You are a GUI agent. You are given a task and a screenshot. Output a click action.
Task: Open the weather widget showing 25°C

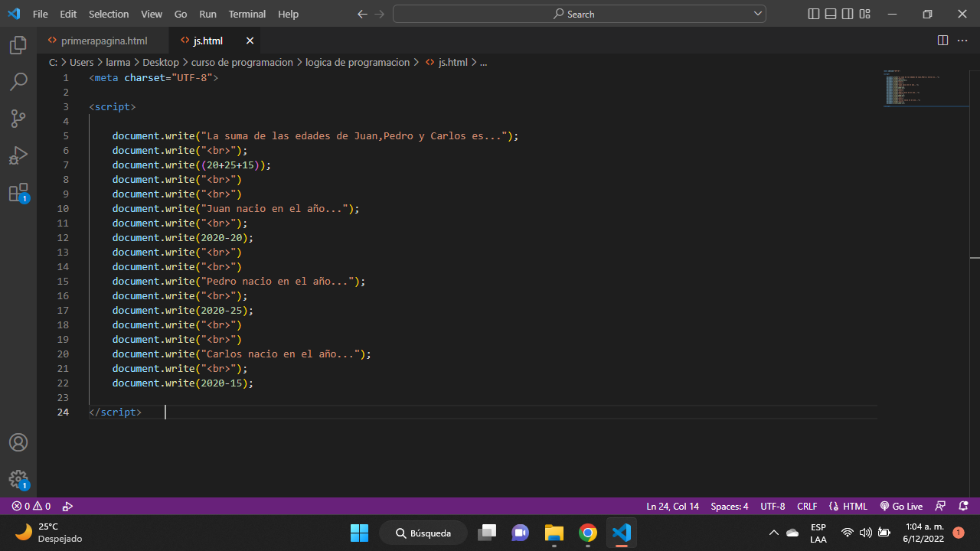coord(49,533)
